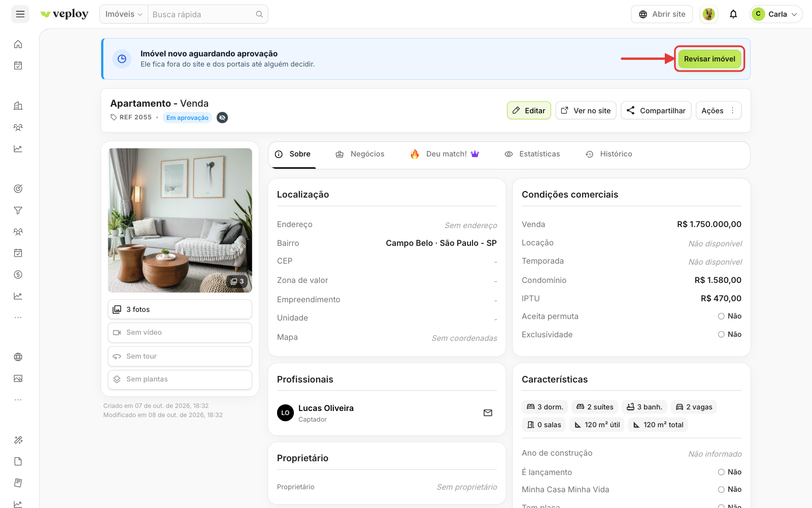
Task: Open the home icon in sidebar
Action: [18, 44]
